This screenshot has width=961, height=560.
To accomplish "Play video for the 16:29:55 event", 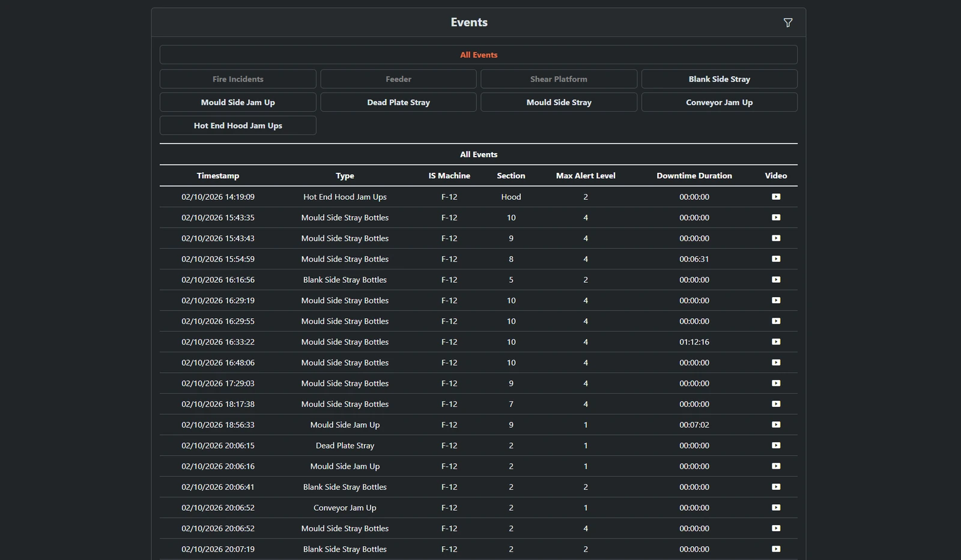I will coord(776,321).
